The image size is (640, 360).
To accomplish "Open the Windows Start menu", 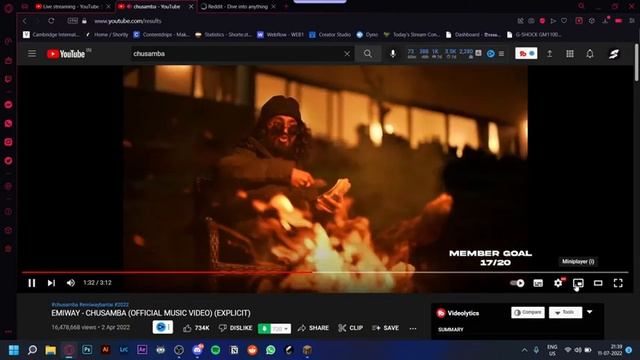I will [13, 350].
